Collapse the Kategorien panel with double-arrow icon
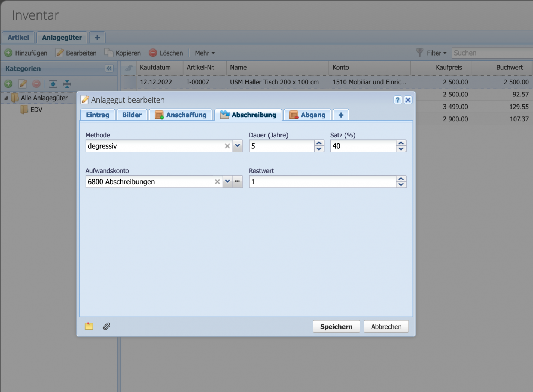The width and height of the screenshot is (533, 392). [x=109, y=68]
